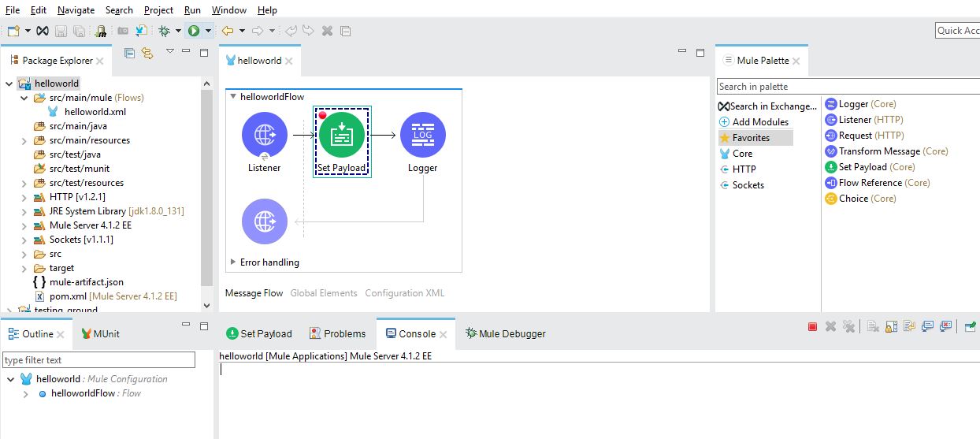Add Logger (Core) from the palette
This screenshot has width=980, height=439.
[x=861, y=104]
